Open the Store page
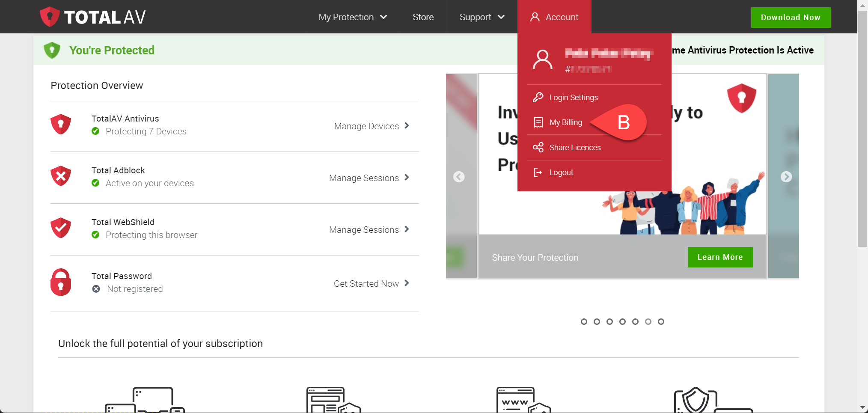 423,17
